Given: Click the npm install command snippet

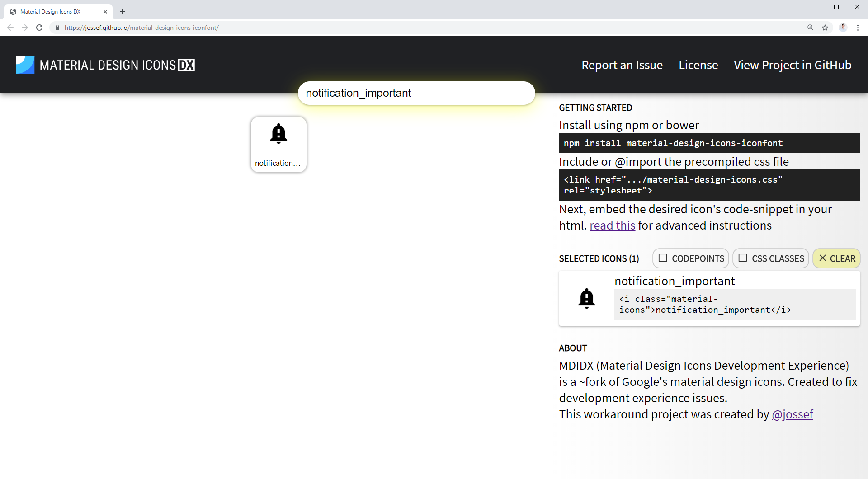Looking at the screenshot, I should coord(709,143).
